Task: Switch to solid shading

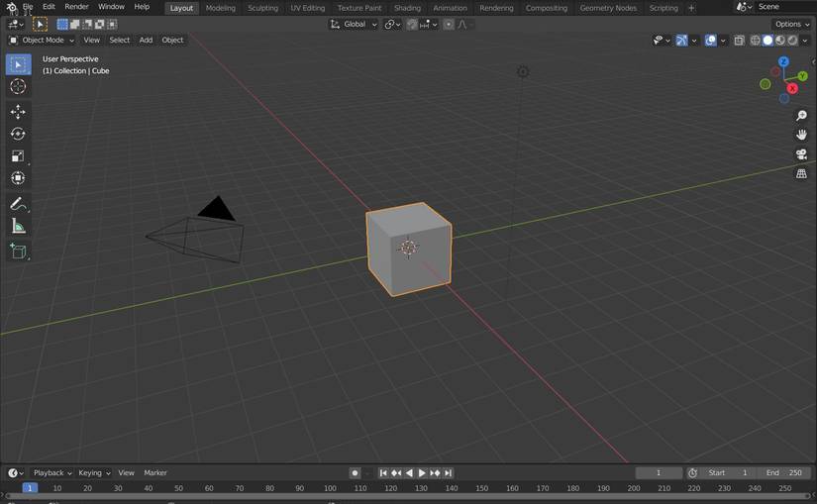Action: click(x=767, y=41)
